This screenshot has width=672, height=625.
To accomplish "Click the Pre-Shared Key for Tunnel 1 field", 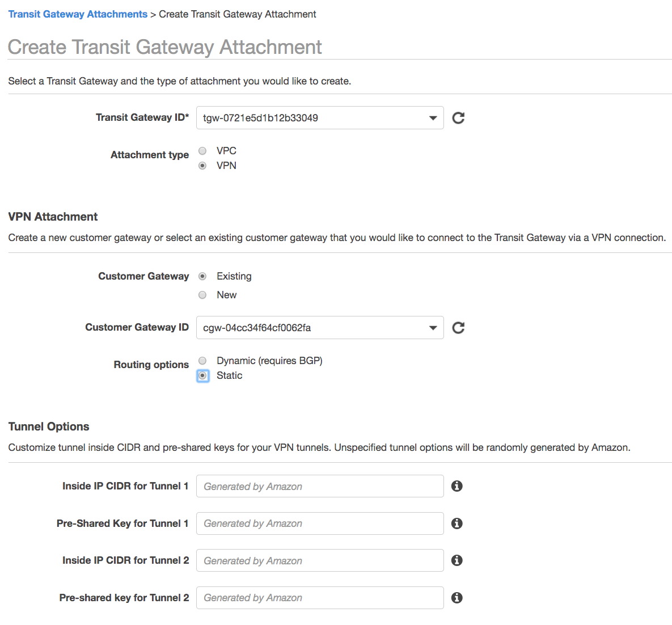I will pos(319,523).
